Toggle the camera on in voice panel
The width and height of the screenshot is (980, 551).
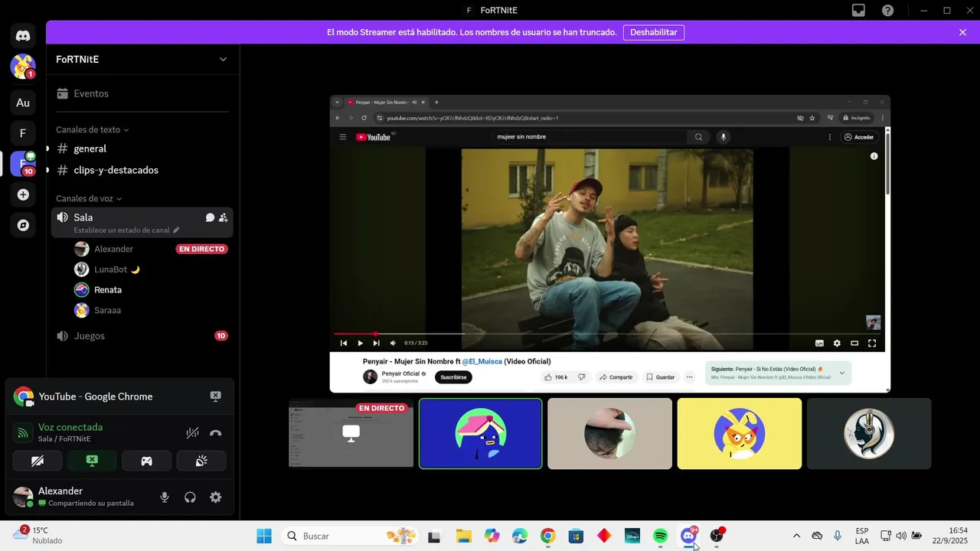[x=37, y=461]
